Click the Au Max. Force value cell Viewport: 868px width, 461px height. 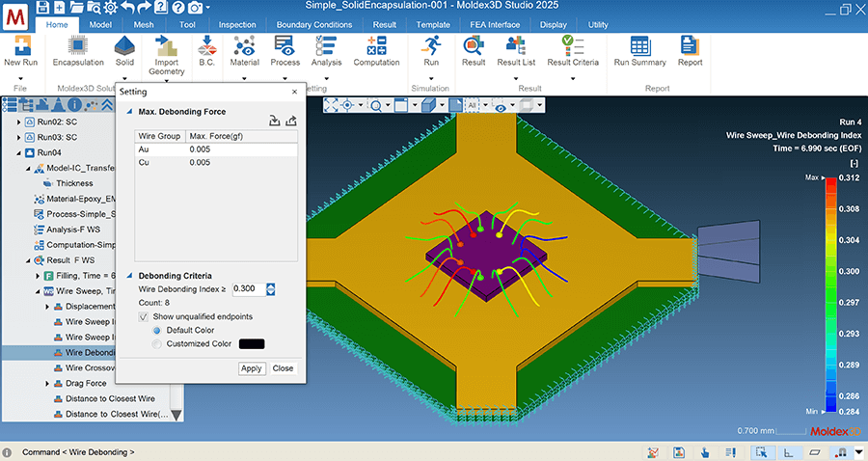[x=241, y=149]
